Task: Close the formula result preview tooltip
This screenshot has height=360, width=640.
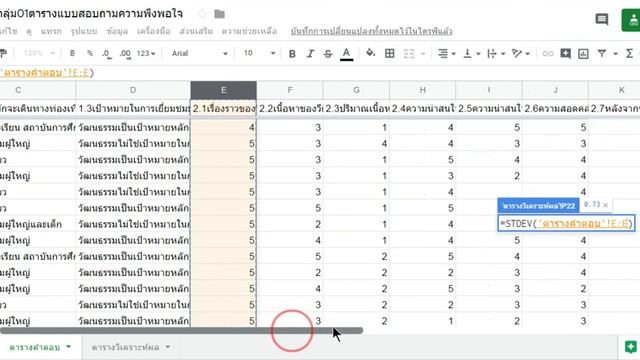Action: point(606,205)
